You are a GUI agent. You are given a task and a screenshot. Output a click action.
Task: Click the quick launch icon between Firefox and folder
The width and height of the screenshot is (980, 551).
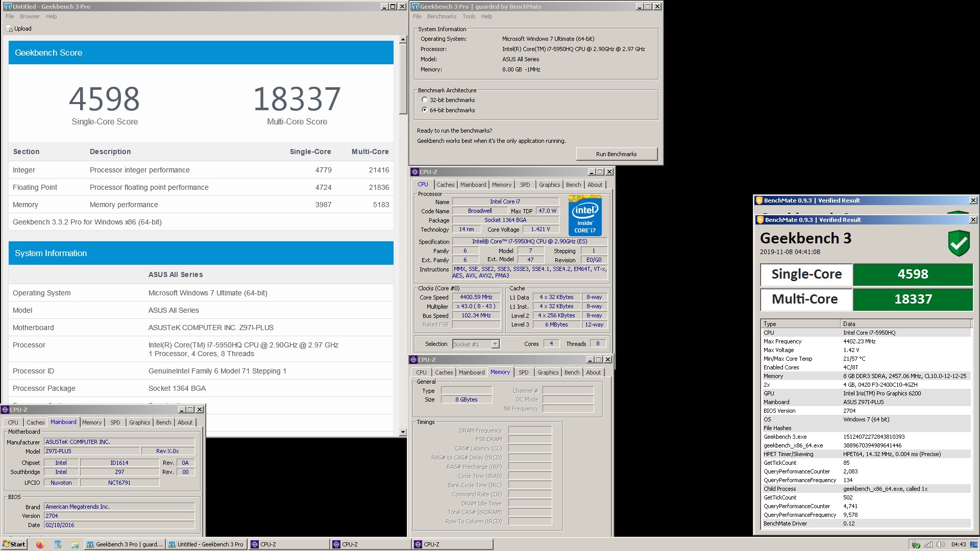57,544
